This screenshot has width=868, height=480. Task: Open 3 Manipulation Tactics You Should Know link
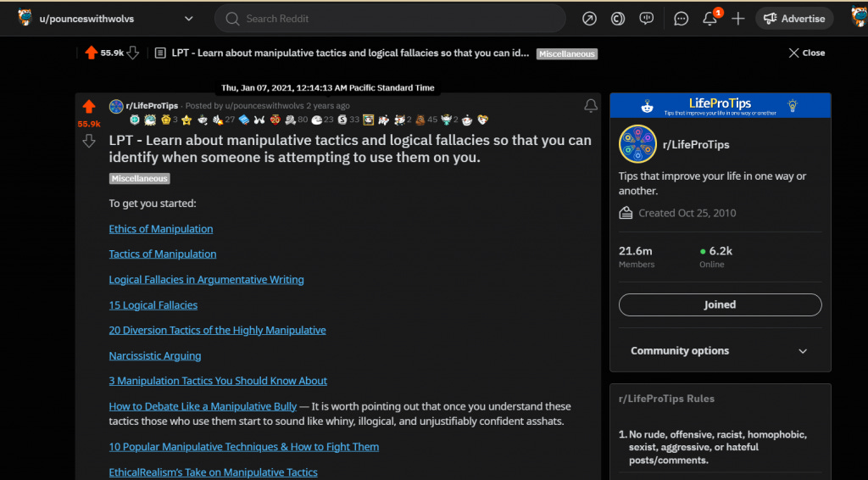pos(218,381)
